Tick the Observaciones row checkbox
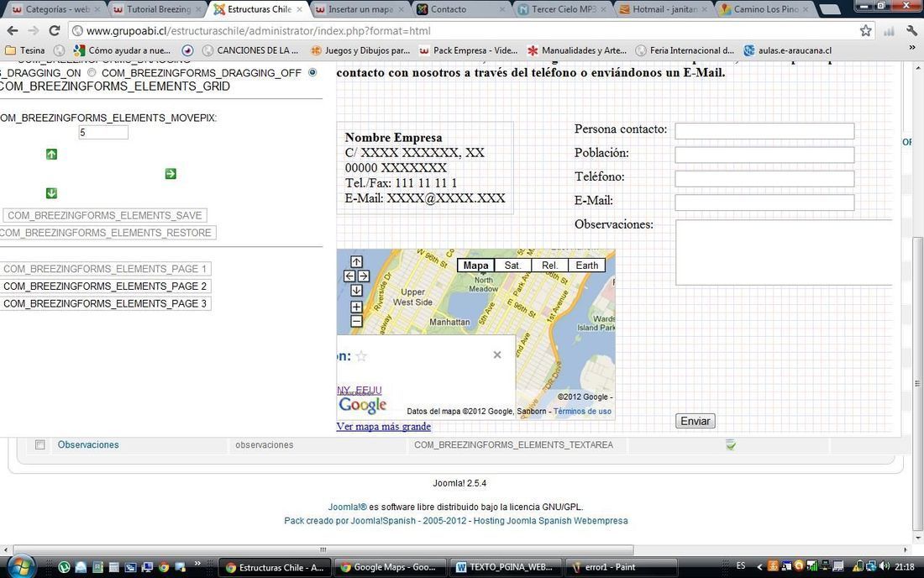924x578 pixels. [x=40, y=445]
